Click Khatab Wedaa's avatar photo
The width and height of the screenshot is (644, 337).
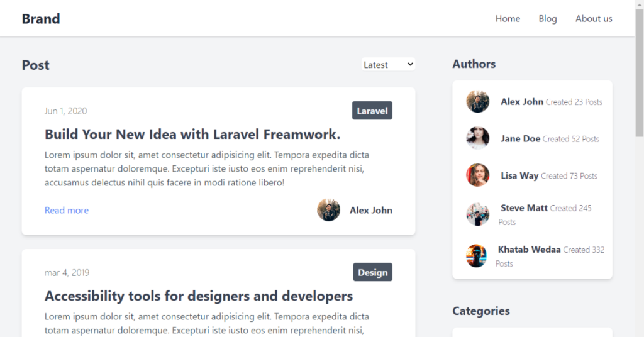pos(476,256)
